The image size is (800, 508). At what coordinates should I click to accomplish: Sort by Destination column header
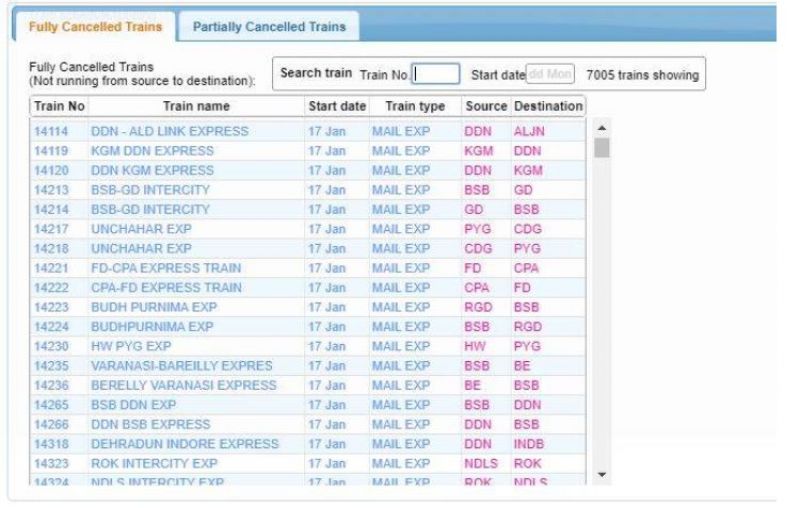547,105
